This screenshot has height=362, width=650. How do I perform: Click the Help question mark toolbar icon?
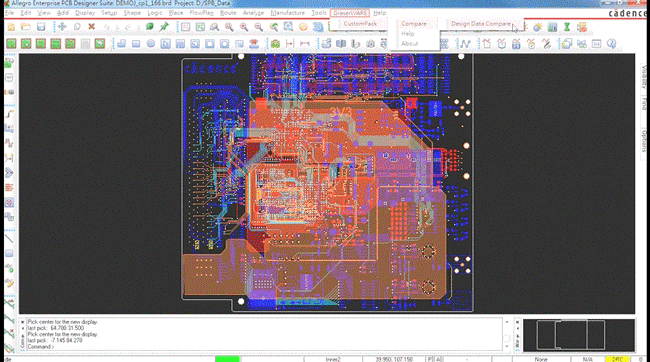pos(611,44)
